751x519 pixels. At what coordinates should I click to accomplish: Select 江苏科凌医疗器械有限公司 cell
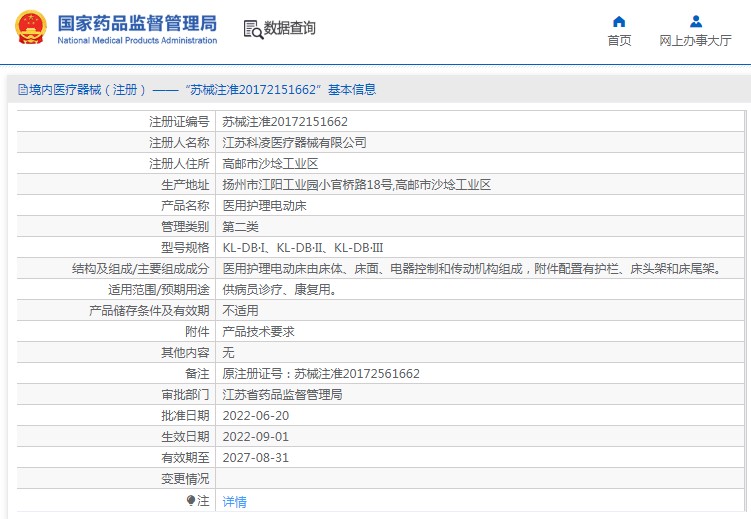pos(295,143)
